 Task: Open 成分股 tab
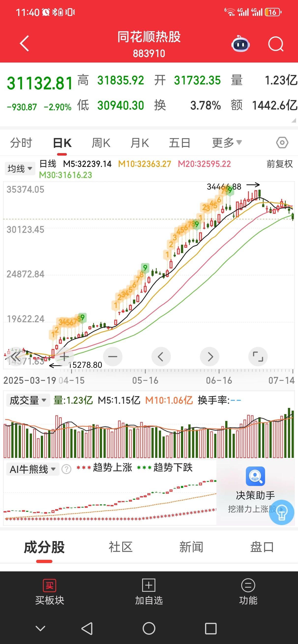coord(44,547)
